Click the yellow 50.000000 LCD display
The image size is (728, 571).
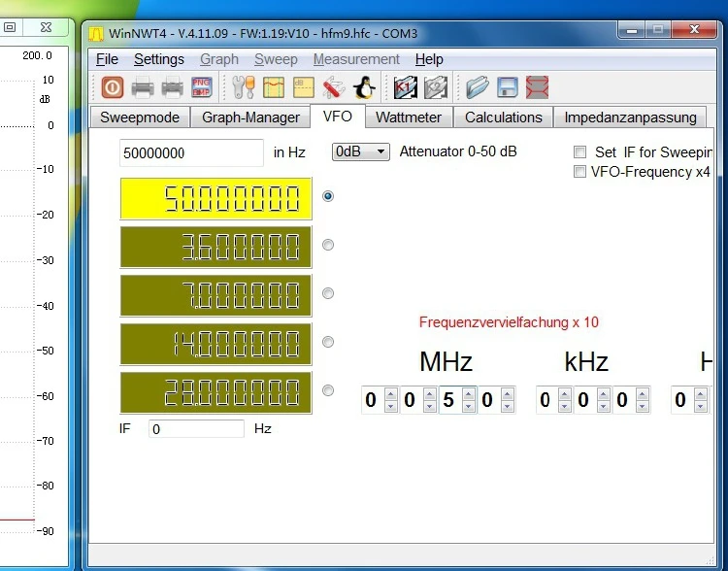point(215,198)
